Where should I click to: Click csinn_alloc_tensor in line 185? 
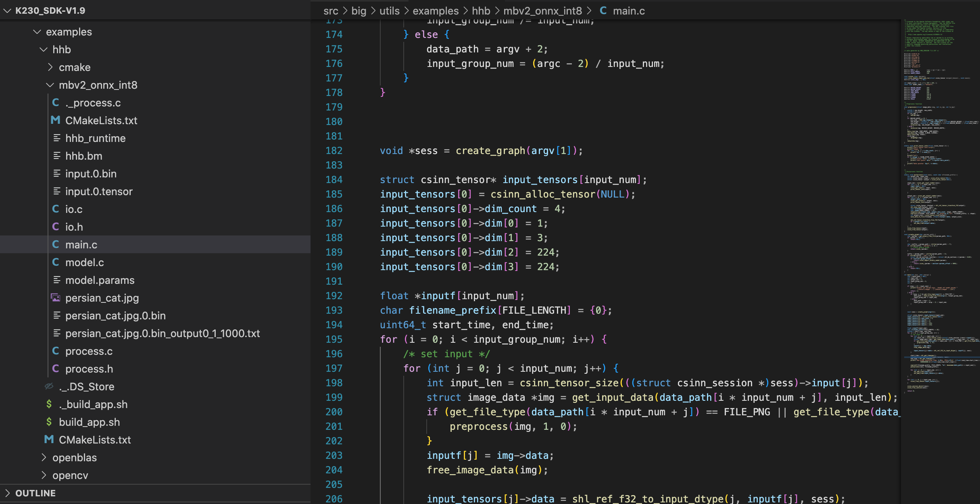[x=542, y=194]
